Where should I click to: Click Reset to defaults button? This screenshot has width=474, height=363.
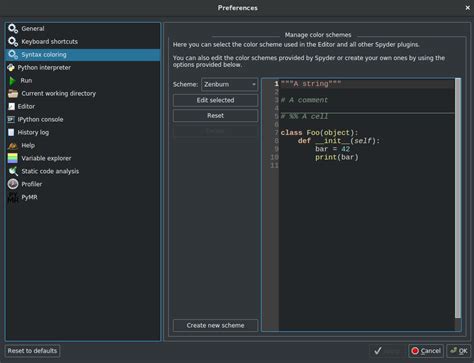32,351
